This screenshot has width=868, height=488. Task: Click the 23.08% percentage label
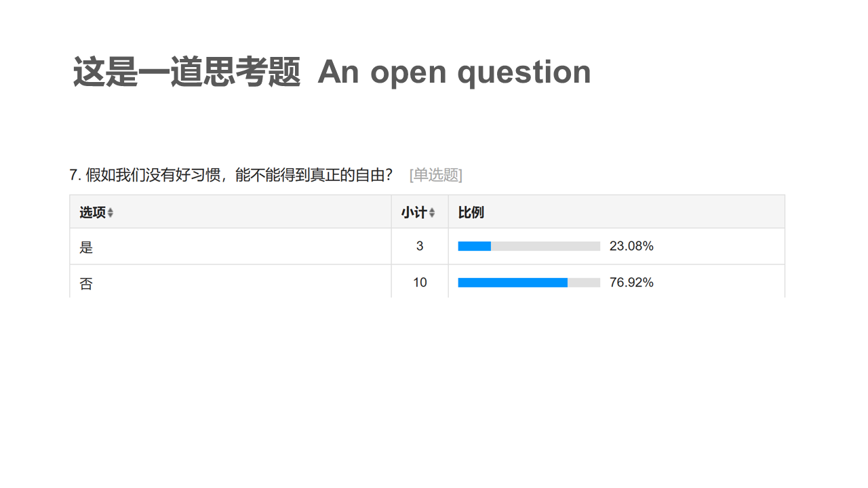[631, 246]
